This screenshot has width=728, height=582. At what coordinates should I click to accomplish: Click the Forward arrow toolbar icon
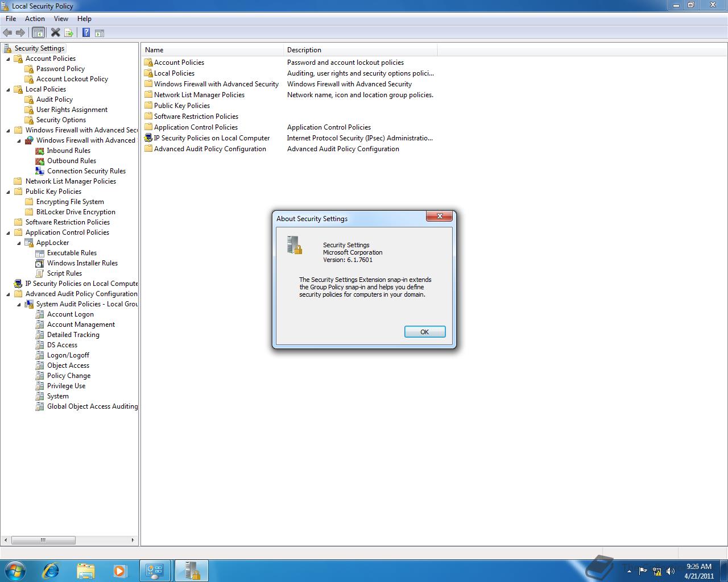pos(20,33)
